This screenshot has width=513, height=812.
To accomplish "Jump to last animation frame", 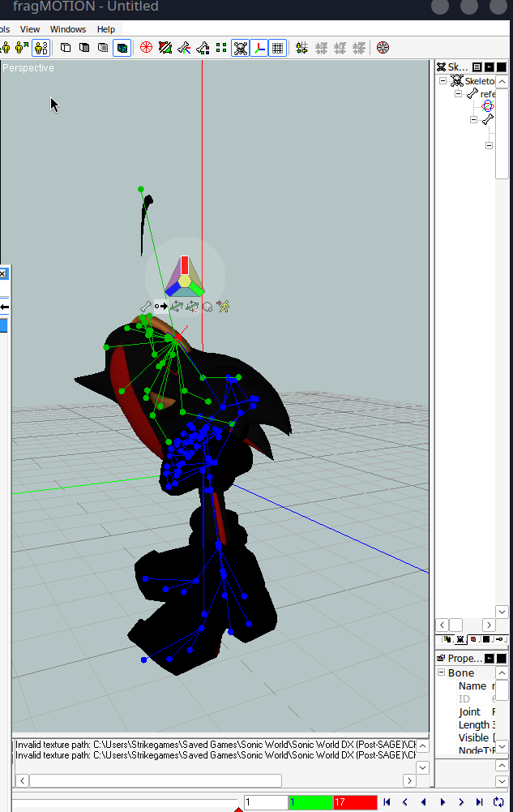I will tap(480, 802).
